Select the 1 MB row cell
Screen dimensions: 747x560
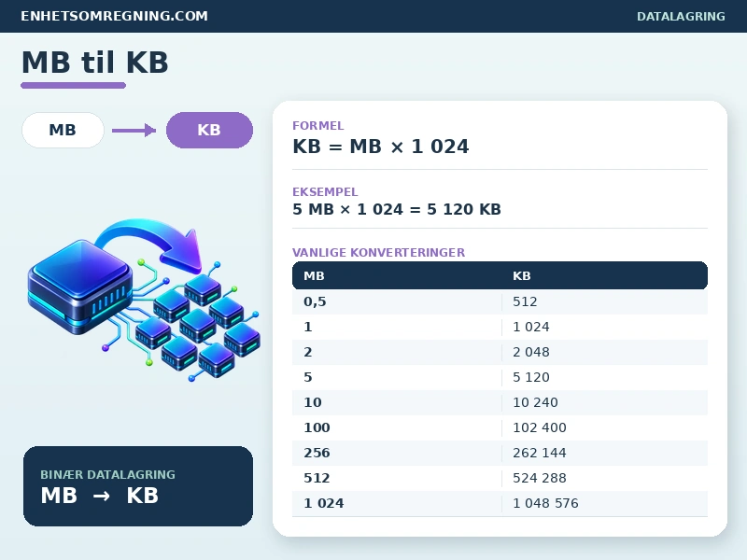pyautogui.click(x=397, y=328)
